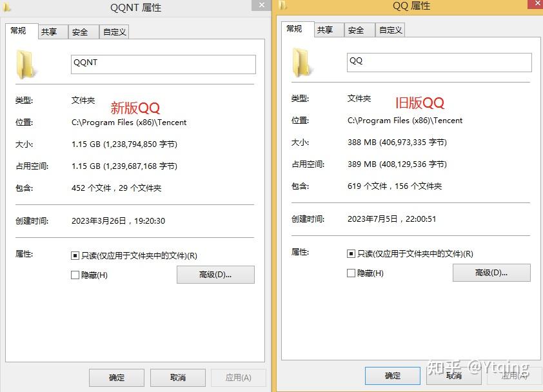Uncheck 只读 read-only in QQNT dialog

tap(75, 255)
